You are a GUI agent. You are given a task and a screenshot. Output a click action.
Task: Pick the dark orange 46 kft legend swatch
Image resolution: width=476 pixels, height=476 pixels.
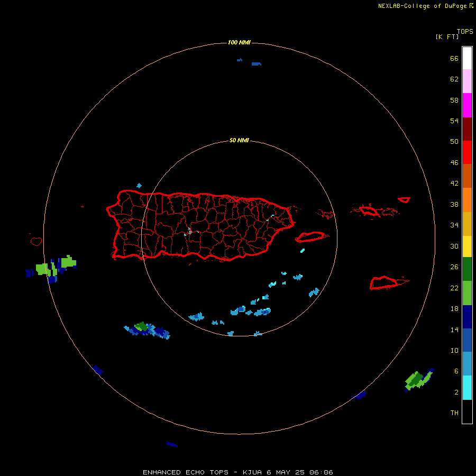pos(467,176)
